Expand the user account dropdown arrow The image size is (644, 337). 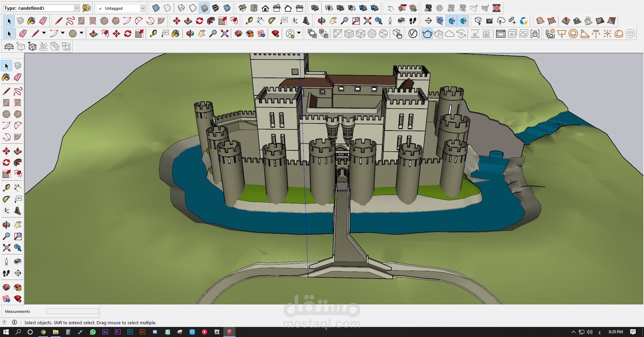pyautogui.click(x=299, y=34)
